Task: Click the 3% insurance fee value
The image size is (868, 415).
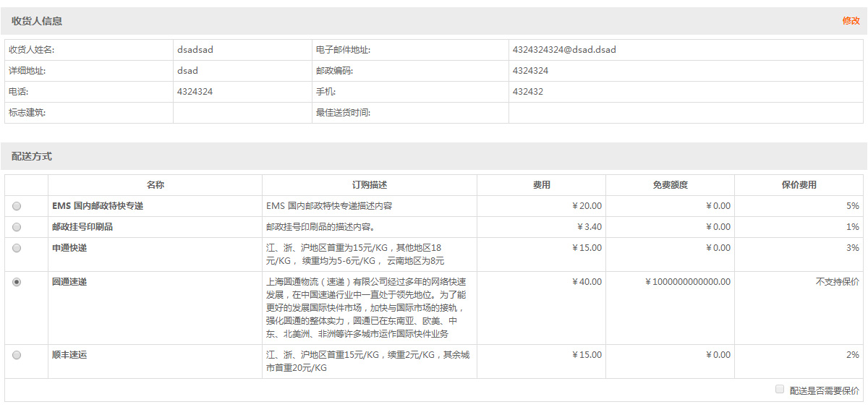Action: pos(853,248)
